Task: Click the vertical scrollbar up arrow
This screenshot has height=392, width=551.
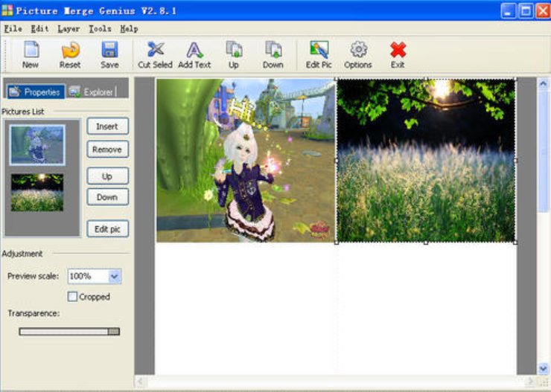Action: (544, 83)
